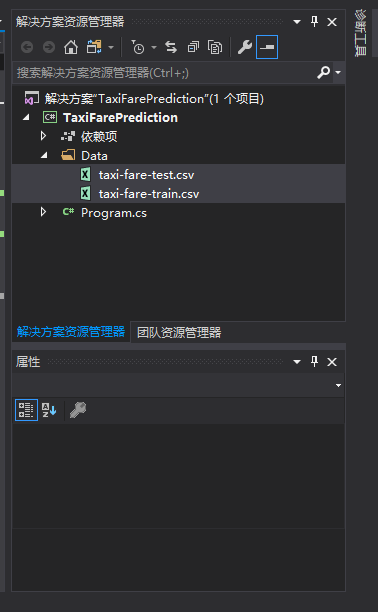
Task: Toggle the Preview Selected Items button
Action: tap(267, 47)
